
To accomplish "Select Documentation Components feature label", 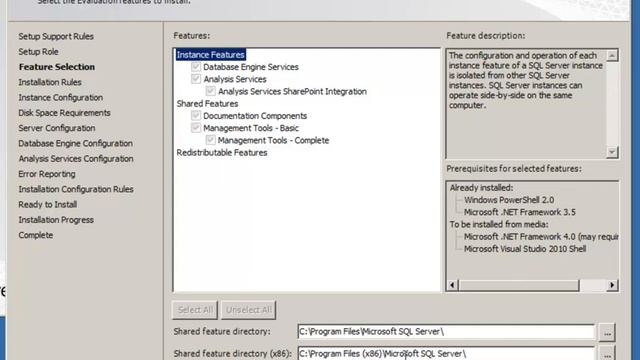I will (255, 116).
